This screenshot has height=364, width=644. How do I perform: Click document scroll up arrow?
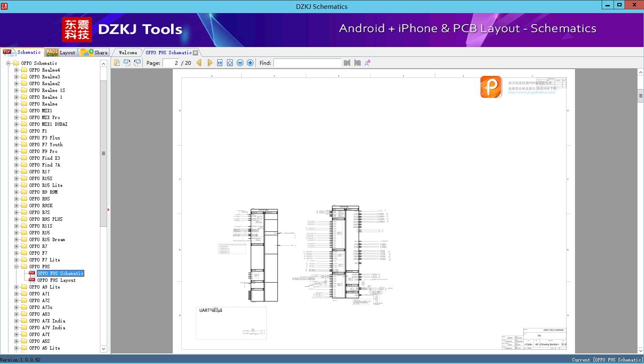(x=641, y=72)
